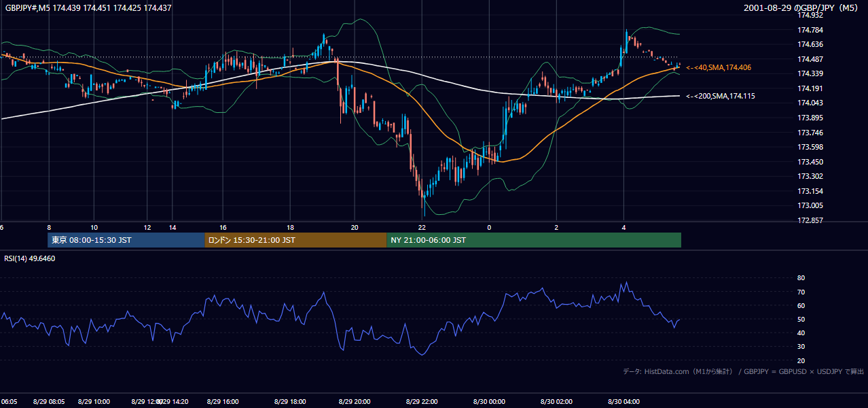Click price axis value 172.857
The image size is (868, 408).
click(810, 220)
